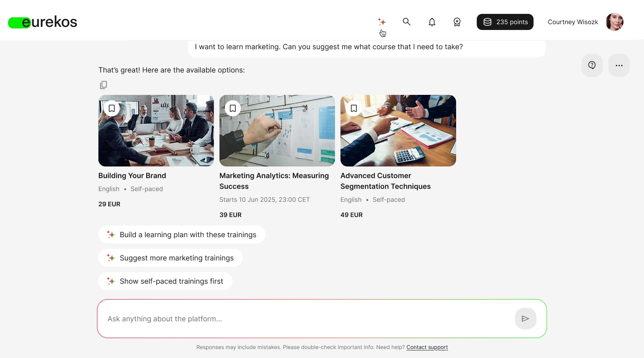Open the help question mark icon
The height and width of the screenshot is (358, 644).
coord(592,65)
